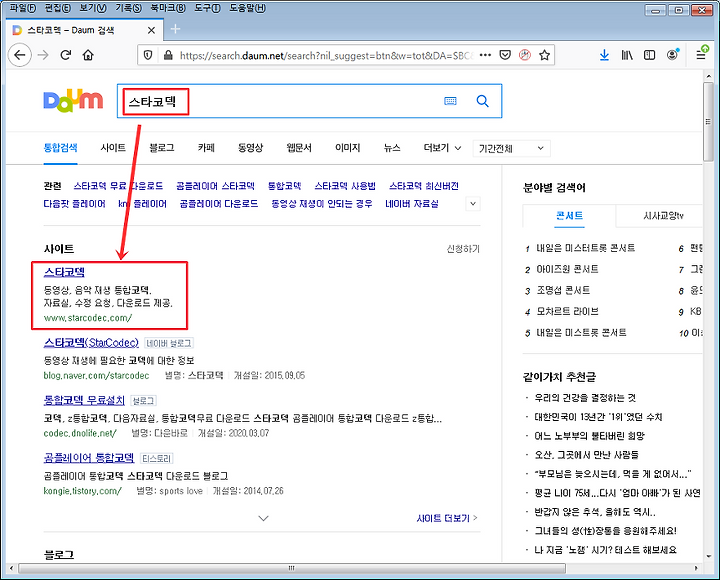This screenshot has height=580, width=720.
Task: Select the 시사교양tv category tab
Action: pos(663,216)
